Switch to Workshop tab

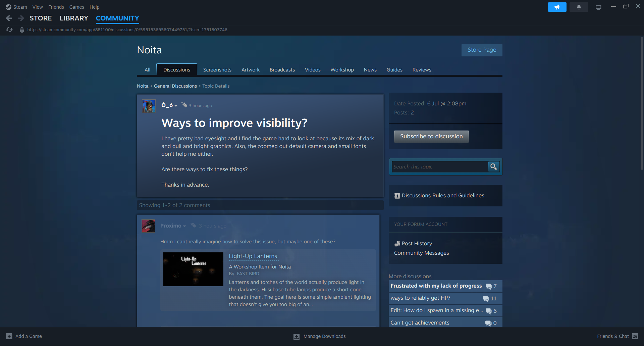342,70
